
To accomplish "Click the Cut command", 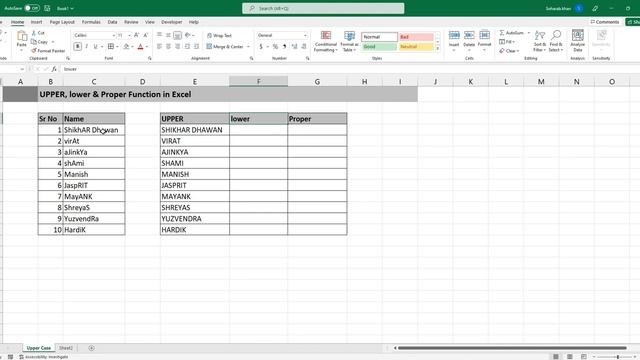I will coord(38,33).
